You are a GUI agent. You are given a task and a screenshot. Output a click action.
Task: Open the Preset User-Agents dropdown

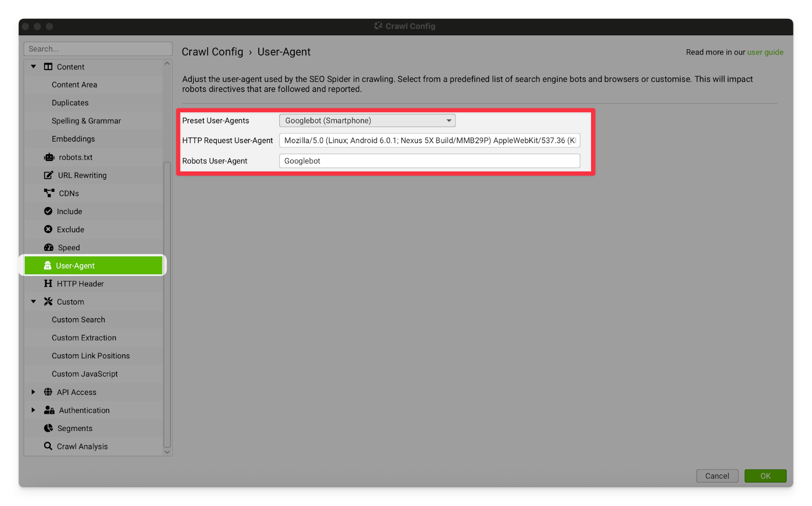pos(367,121)
